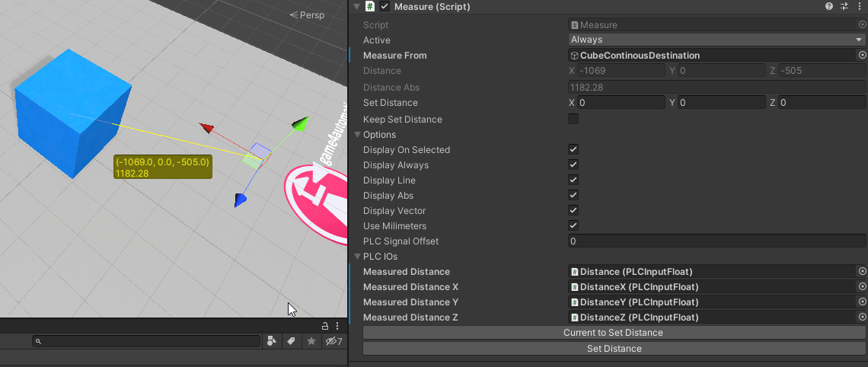The image size is (868, 367).
Task: Open component presets for Measure script
Action: coord(844,7)
